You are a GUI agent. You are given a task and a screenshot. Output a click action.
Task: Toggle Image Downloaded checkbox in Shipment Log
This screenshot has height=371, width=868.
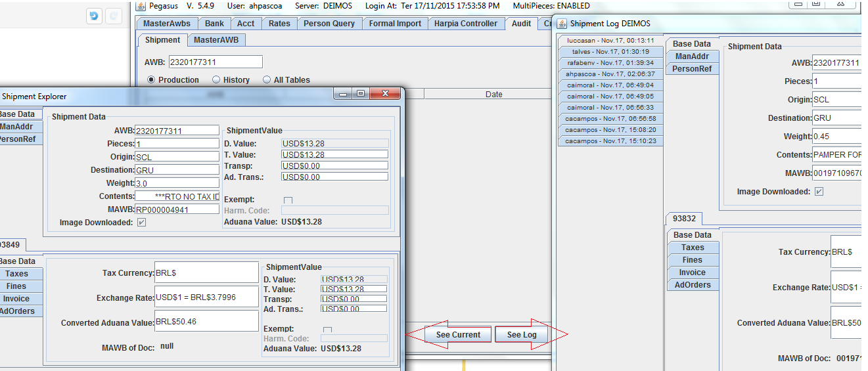click(819, 192)
